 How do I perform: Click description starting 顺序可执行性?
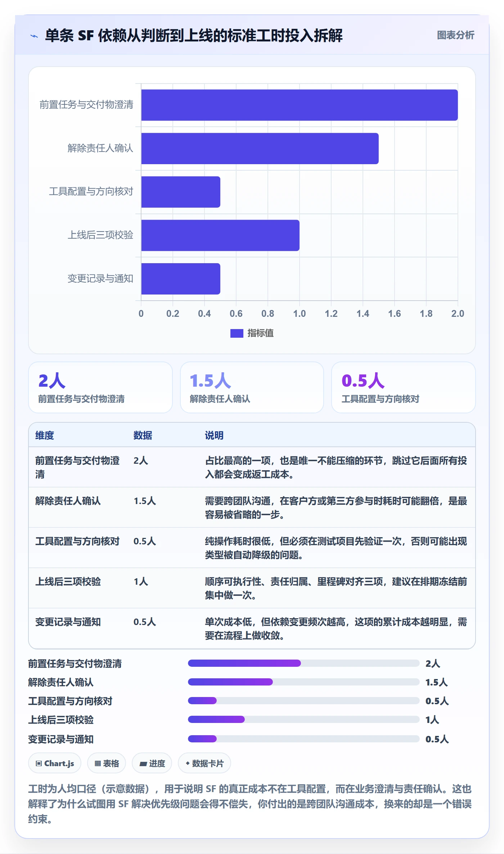tap(336, 588)
